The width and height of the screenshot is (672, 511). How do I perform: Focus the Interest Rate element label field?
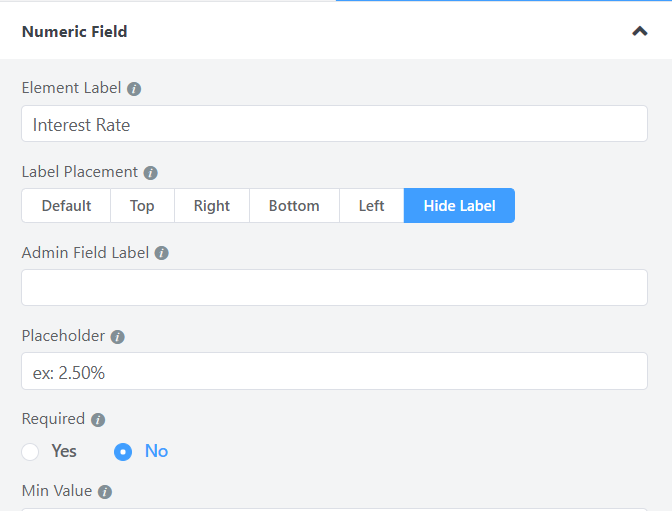pyautogui.click(x=334, y=124)
